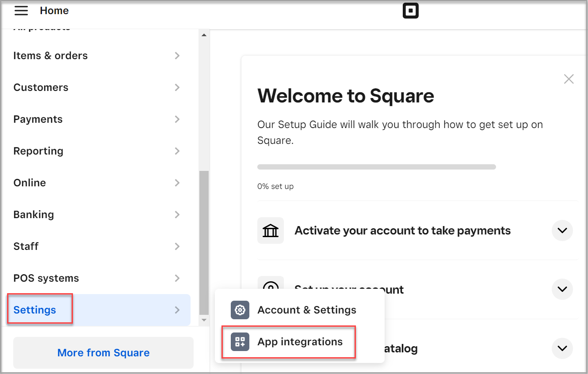Expand the Customers chevron
This screenshot has width=588, height=374.
[177, 87]
